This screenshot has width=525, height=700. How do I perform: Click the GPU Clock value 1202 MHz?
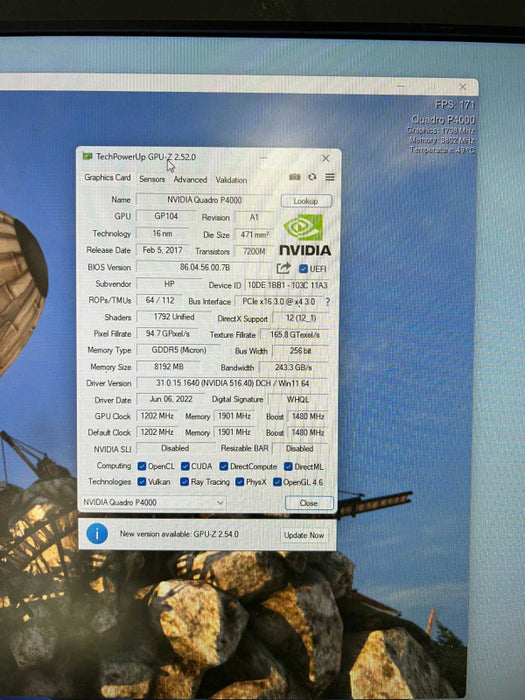coord(157,416)
